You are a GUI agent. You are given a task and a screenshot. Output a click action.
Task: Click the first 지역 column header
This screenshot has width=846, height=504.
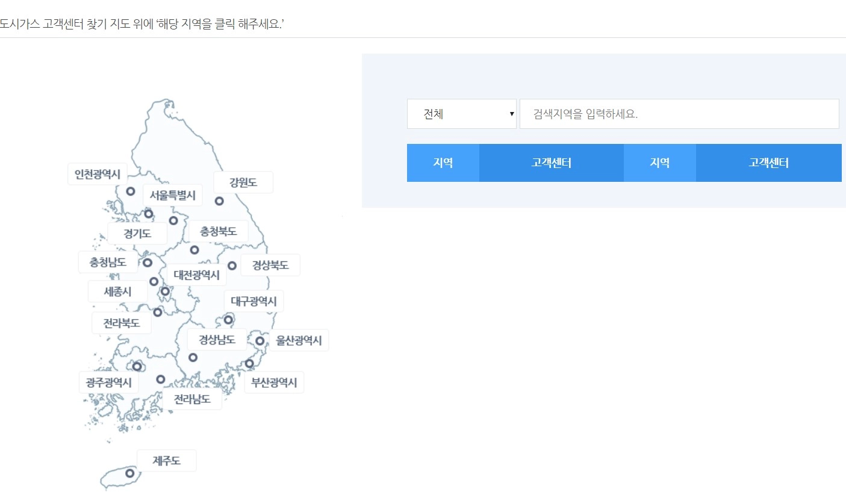tap(443, 163)
